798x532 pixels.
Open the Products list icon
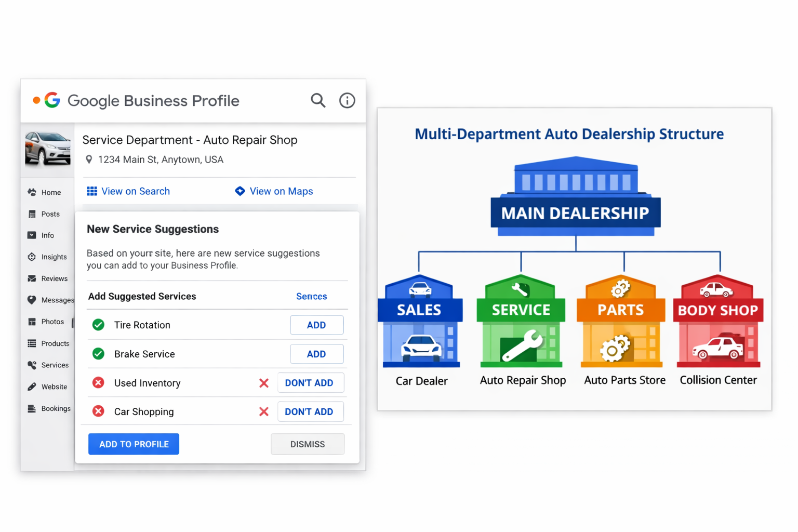tap(32, 343)
